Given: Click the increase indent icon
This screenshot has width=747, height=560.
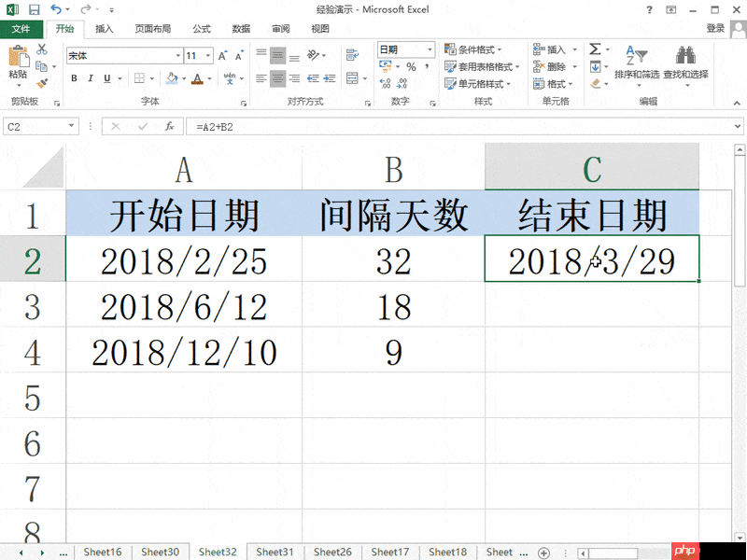Looking at the screenshot, I should [x=330, y=78].
